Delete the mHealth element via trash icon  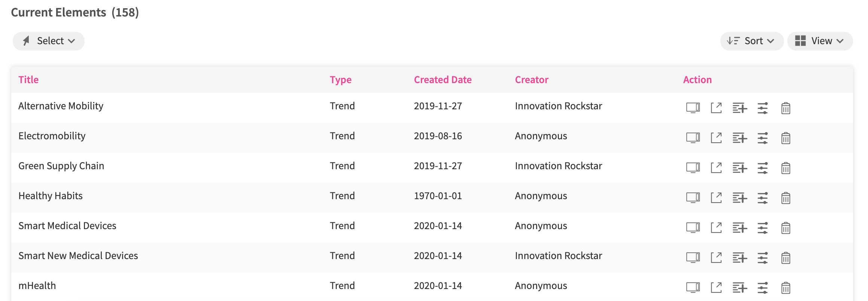(x=786, y=288)
